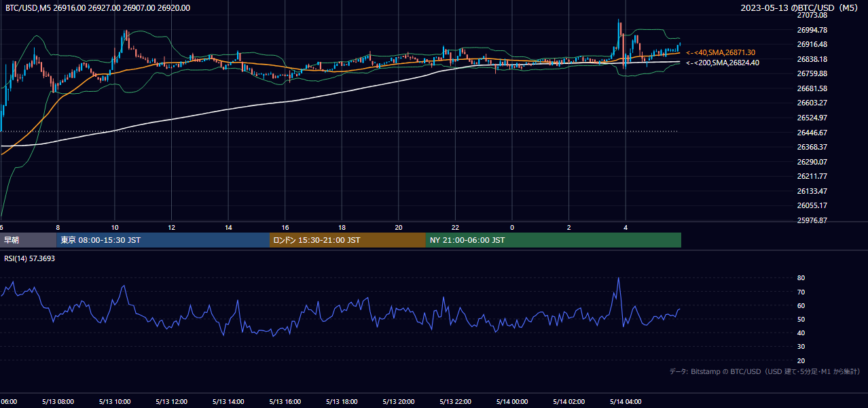Click hour label 0 under price chart
This screenshot has width=868, height=408.
(512, 227)
